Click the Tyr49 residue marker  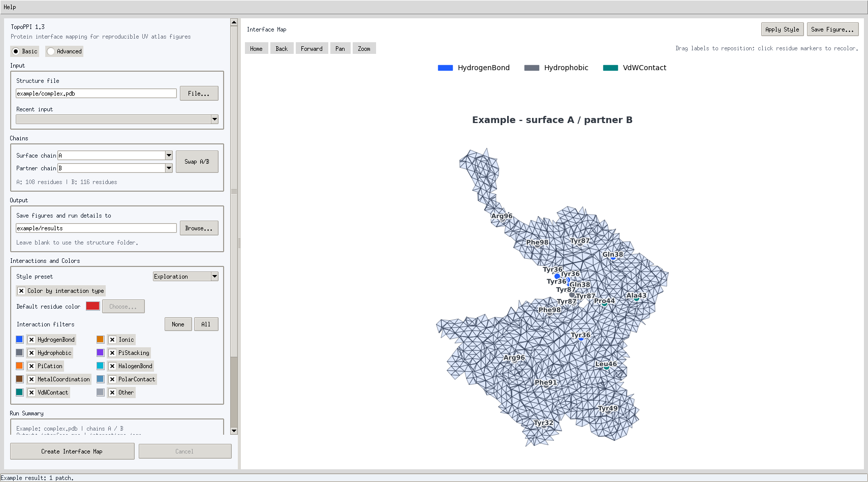(x=608, y=411)
